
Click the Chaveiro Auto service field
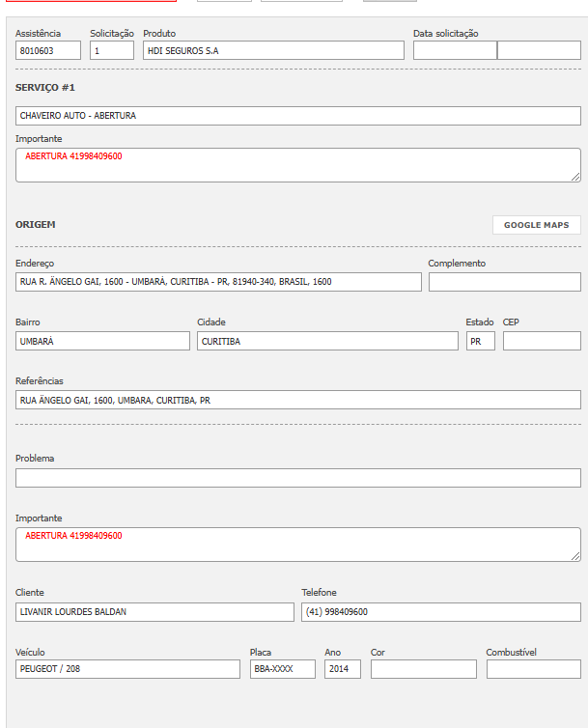[x=297, y=115]
